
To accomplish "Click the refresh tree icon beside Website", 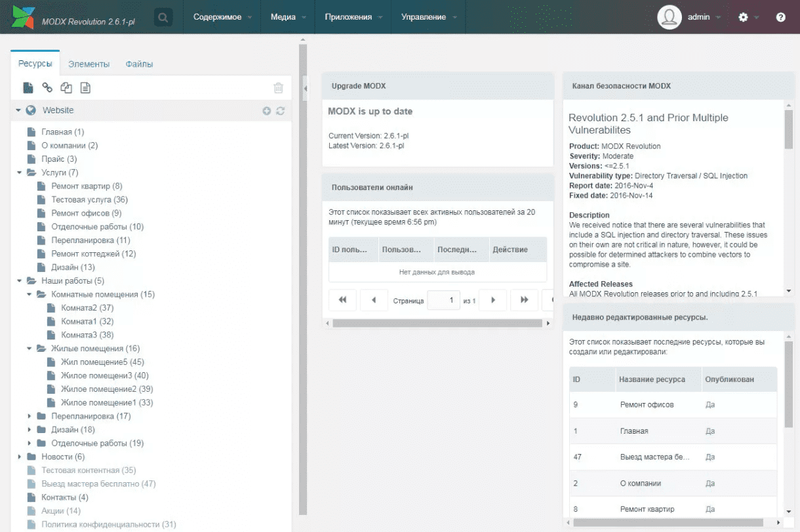I will 281,111.
